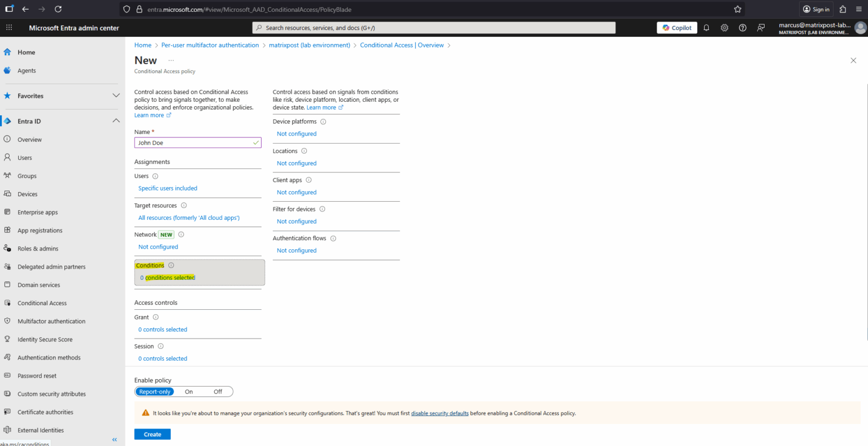Image resolution: width=868 pixels, height=446 pixels.
Task: Go to Home via the breadcrumb
Action: click(x=142, y=45)
